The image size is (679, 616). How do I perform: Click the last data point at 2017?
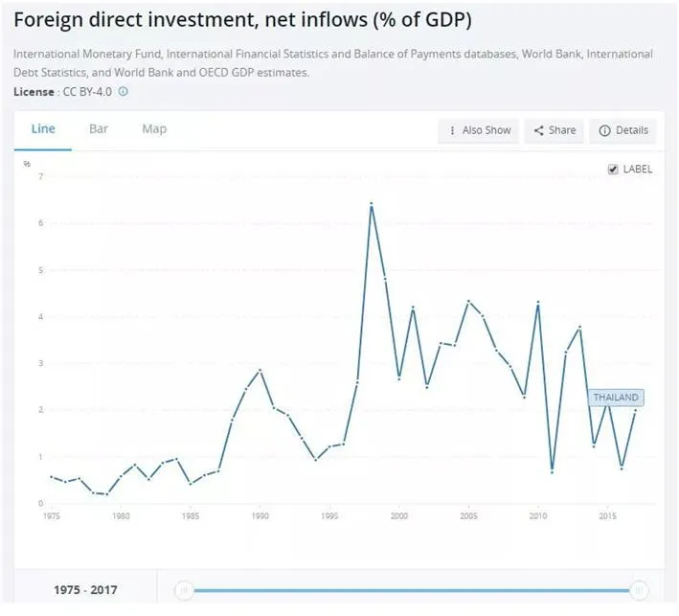point(635,410)
